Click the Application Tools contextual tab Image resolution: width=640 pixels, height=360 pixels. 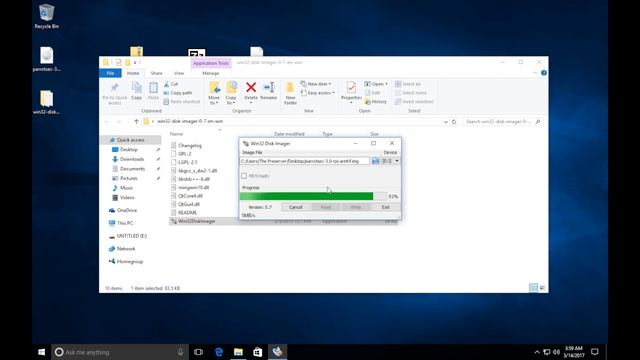tap(211, 63)
